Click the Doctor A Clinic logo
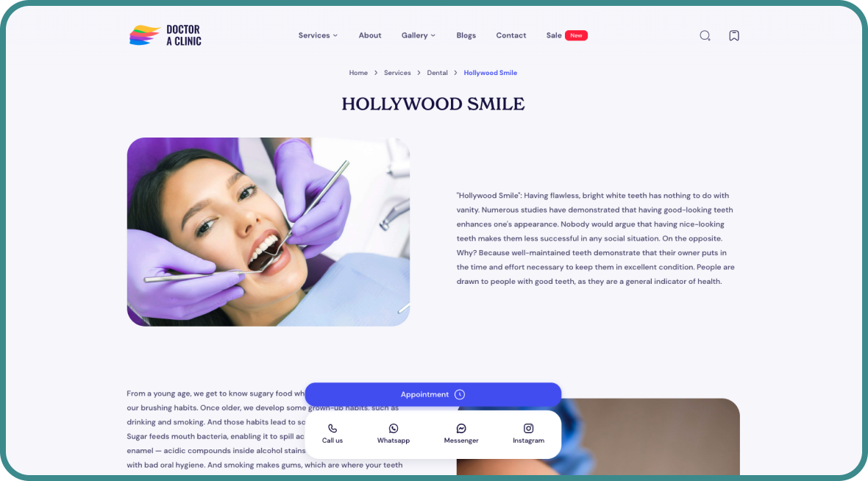 click(x=165, y=35)
